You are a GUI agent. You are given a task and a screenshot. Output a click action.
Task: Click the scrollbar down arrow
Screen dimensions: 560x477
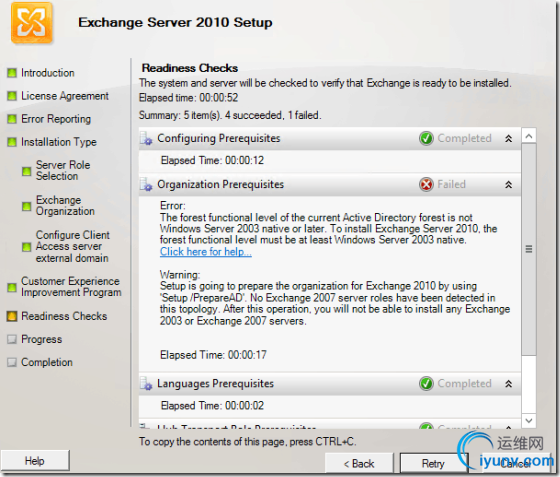529,421
